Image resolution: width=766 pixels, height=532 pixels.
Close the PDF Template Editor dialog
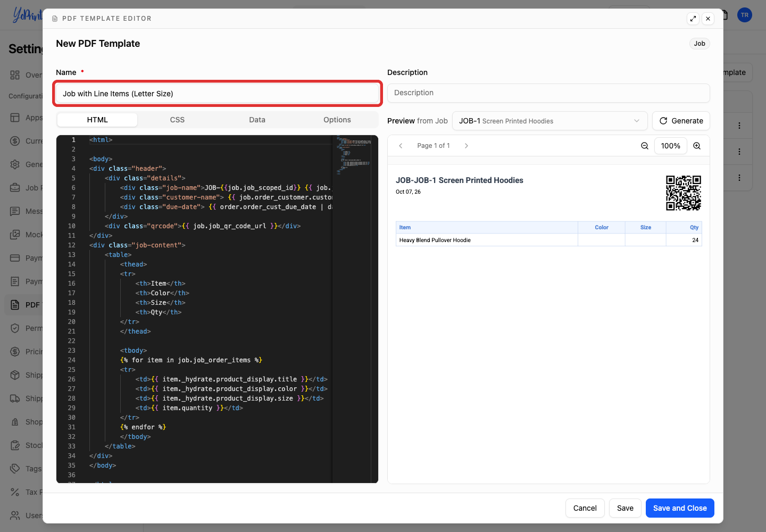[x=708, y=19]
